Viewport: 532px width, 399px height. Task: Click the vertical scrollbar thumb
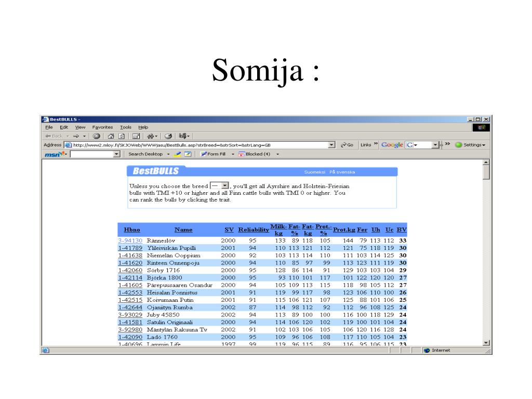(x=486, y=172)
